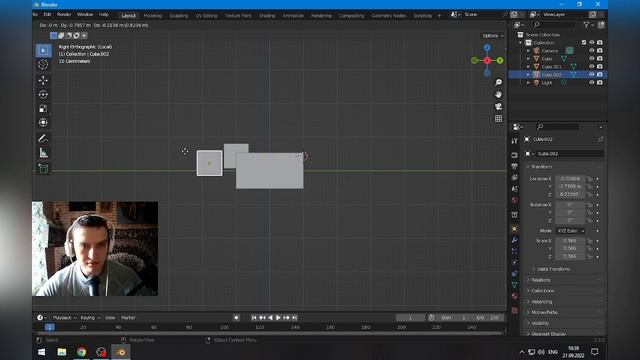The width and height of the screenshot is (640, 360).
Task: Open the View Layer properties tab
Action: click(x=515, y=178)
